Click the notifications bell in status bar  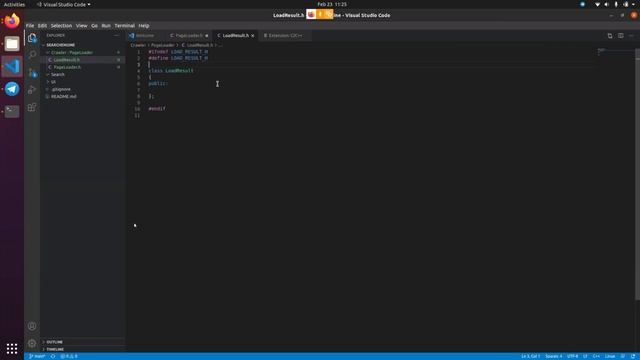click(633, 356)
